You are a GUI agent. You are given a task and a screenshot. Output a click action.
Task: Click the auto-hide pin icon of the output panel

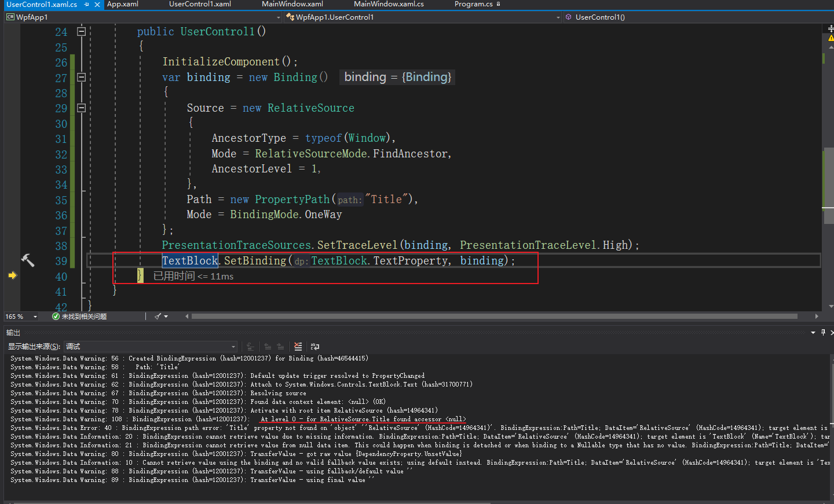(823, 332)
